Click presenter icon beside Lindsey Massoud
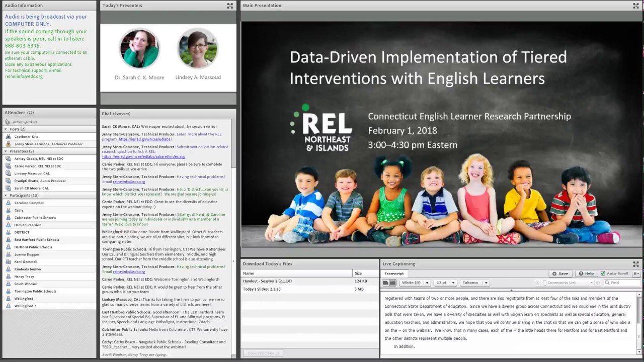This screenshot has height=362, width=644. click(x=9, y=173)
